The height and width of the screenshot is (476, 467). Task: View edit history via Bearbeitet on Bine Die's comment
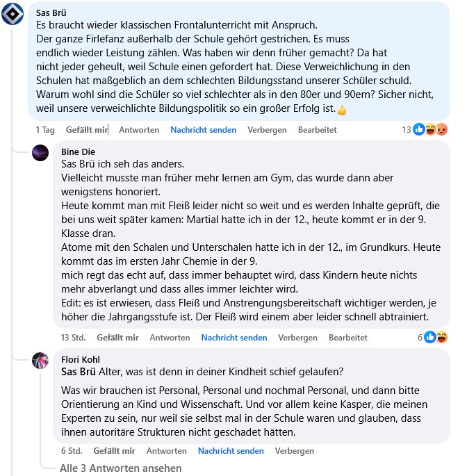tap(347, 338)
